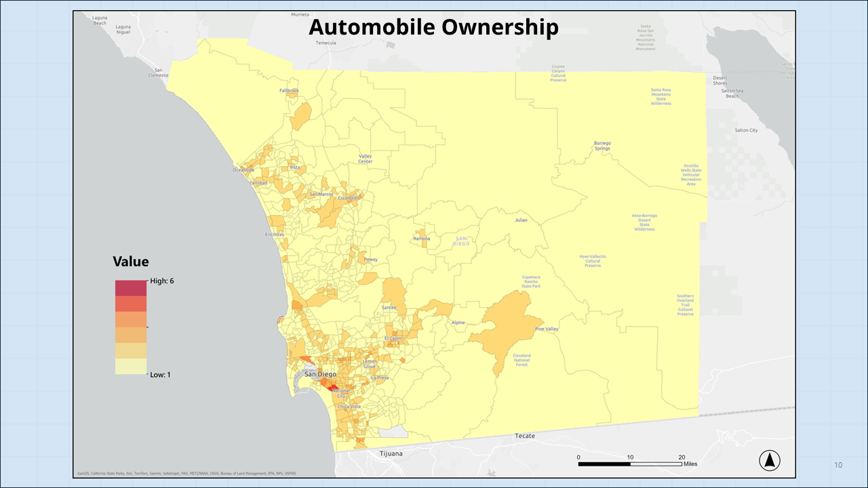The width and height of the screenshot is (868, 488).
Task: Click the slide number 10
Action: [x=838, y=465]
